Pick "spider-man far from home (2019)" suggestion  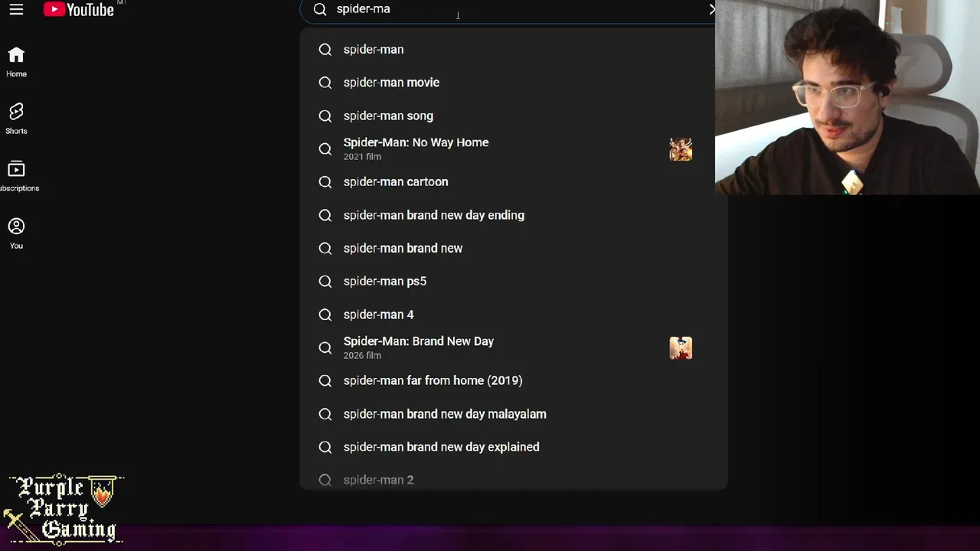coord(513,381)
